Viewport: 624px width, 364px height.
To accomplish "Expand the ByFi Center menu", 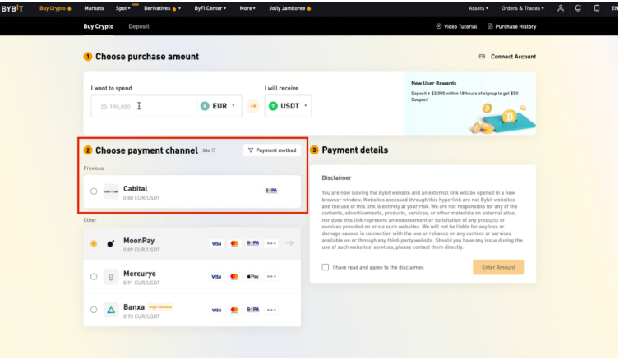I will click(x=210, y=8).
